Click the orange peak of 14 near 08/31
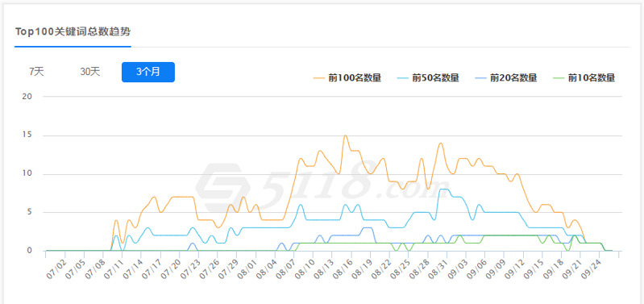The width and height of the screenshot is (644, 304). click(440, 143)
